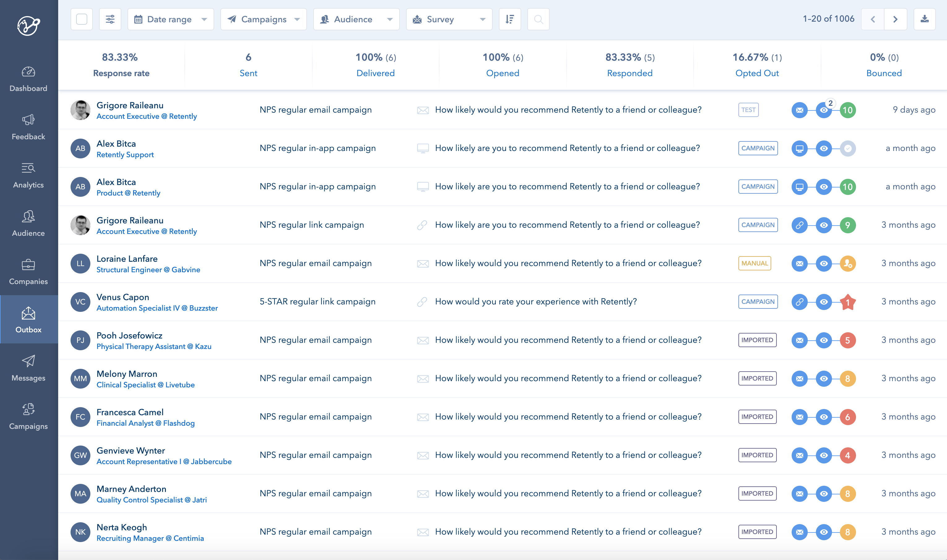947x560 pixels.
Task: Click the red score 5 in Pooh Josefowicz row
Action: coord(848,340)
